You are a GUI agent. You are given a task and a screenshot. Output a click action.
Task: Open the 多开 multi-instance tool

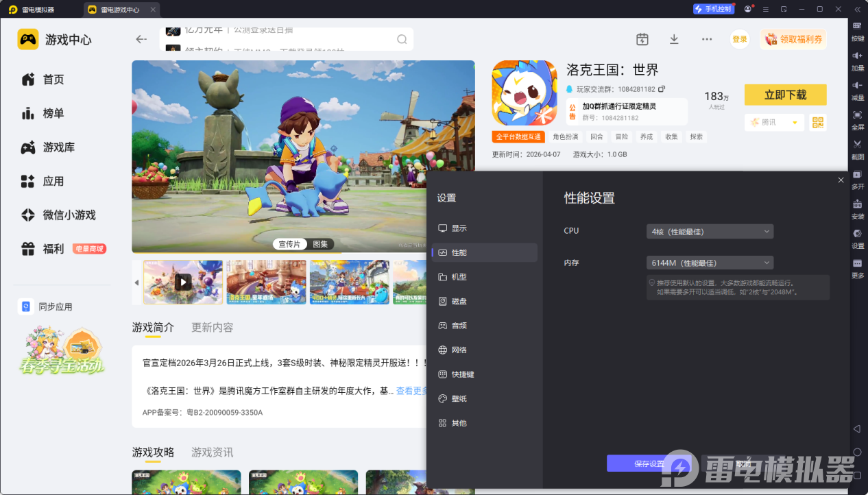857,175
